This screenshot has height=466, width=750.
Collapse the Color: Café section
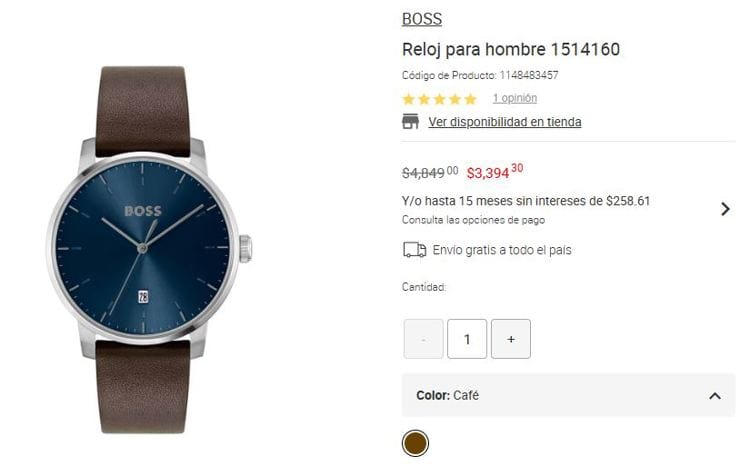(x=568, y=395)
